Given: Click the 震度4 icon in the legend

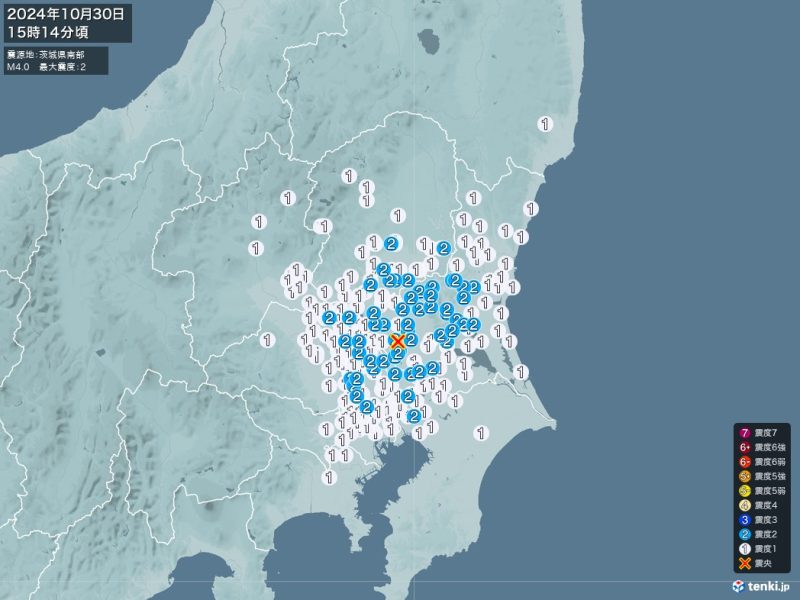Looking at the screenshot, I should pos(745,504).
